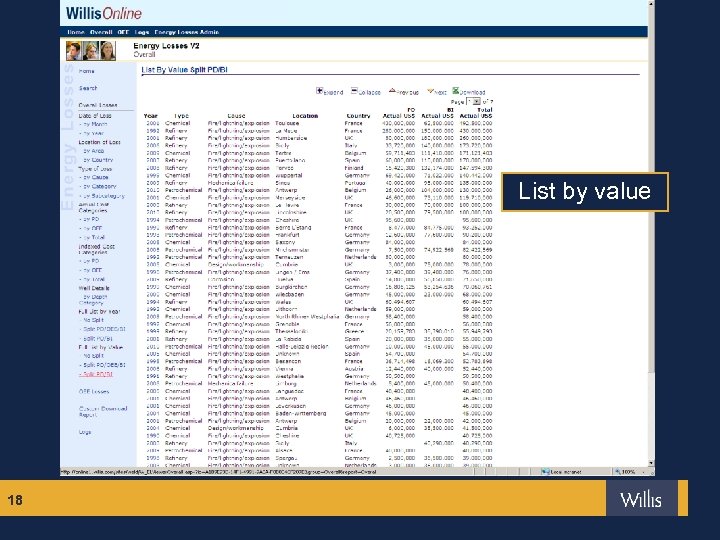Open Overall in top navigation bar
Image resolution: width=720 pixels, height=540 pixels.
click(x=101, y=32)
